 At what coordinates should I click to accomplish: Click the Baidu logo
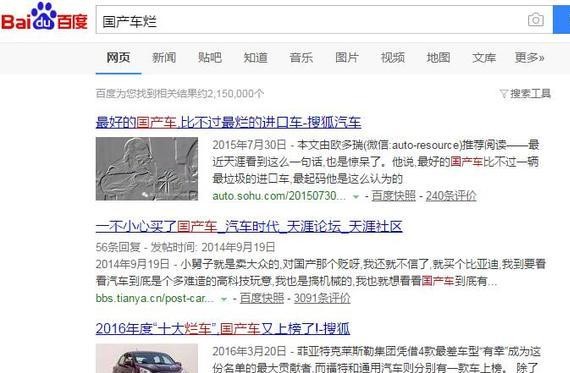coord(44,17)
